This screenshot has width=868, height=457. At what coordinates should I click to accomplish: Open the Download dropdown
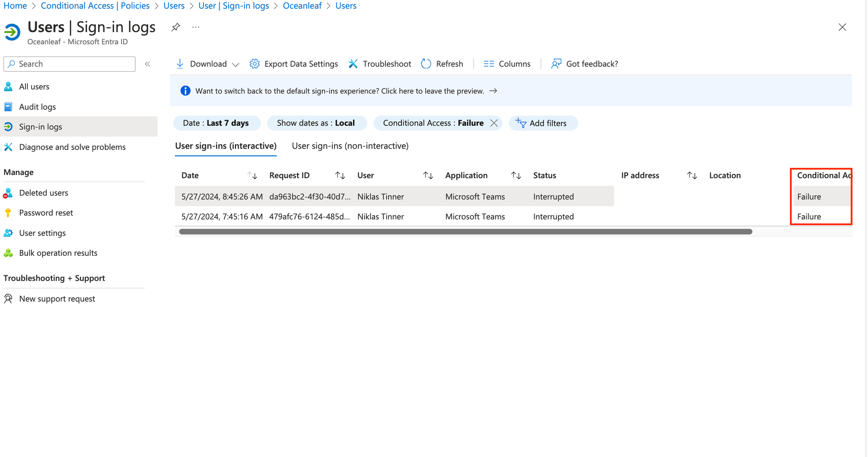[x=207, y=64]
